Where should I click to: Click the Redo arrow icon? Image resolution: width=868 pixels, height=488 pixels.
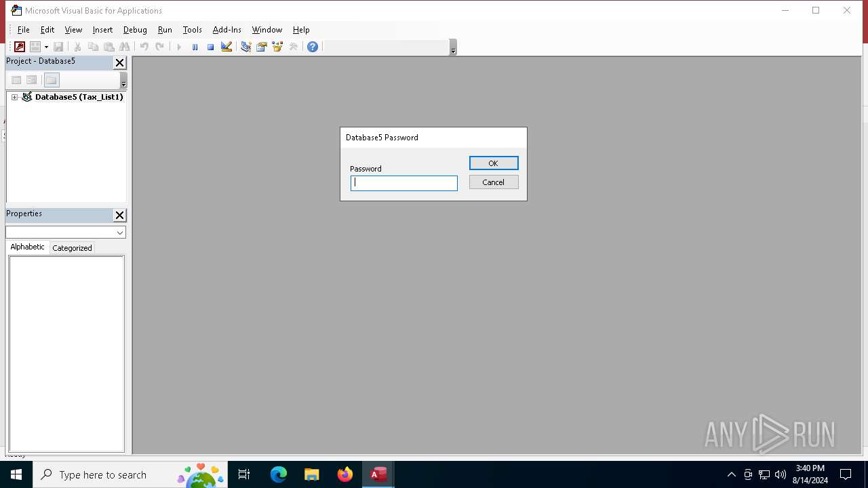(x=159, y=47)
